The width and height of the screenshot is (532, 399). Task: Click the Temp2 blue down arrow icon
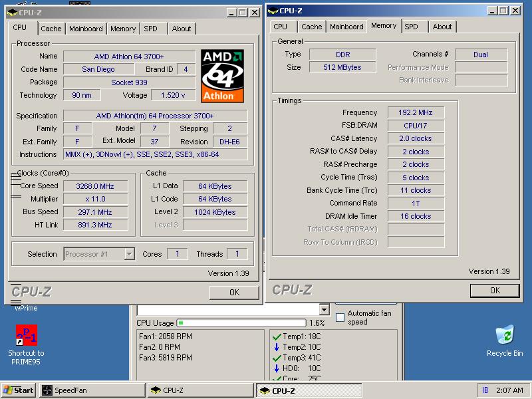pos(277,347)
